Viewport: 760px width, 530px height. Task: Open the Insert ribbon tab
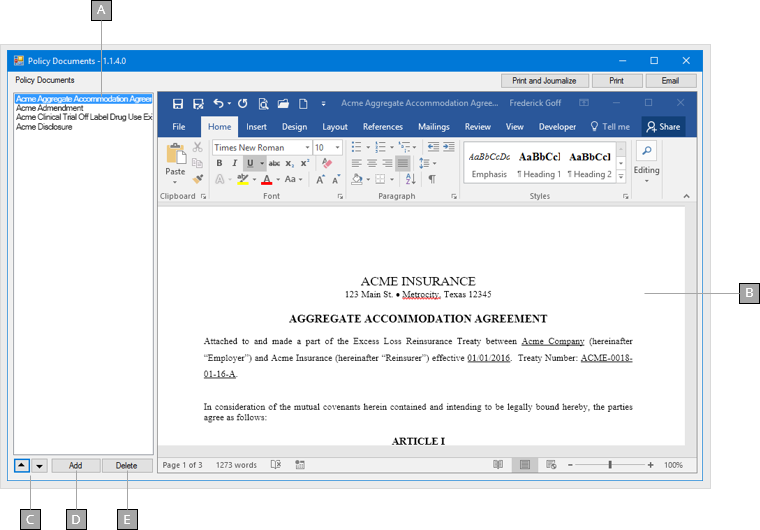point(256,127)
